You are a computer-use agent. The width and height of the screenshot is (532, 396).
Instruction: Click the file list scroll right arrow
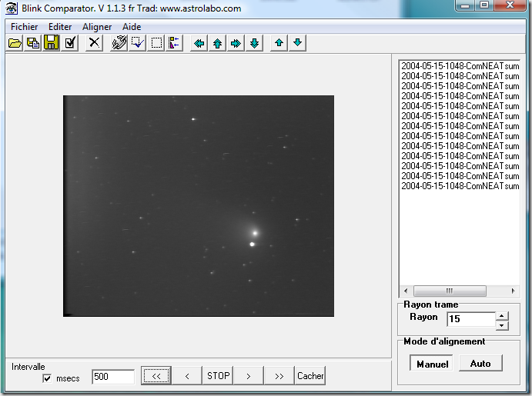click(x=513, y=291)
